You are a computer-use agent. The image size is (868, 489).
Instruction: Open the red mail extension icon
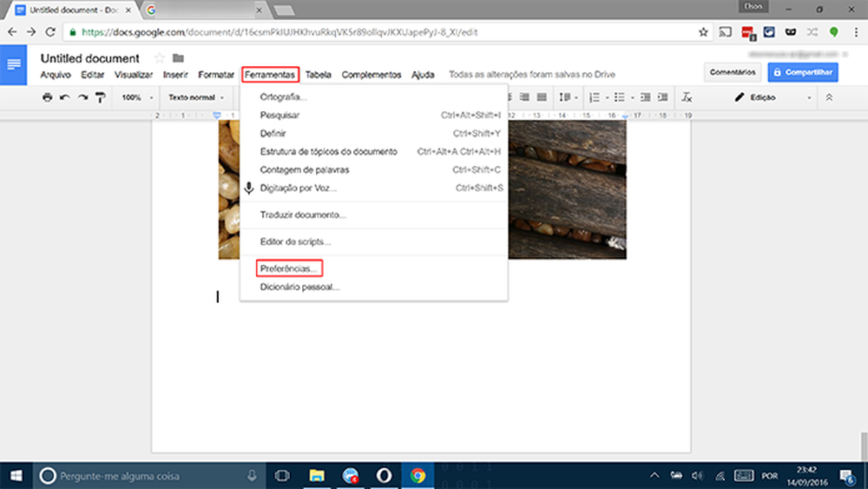pyautogui.click(x=748, y=33)
